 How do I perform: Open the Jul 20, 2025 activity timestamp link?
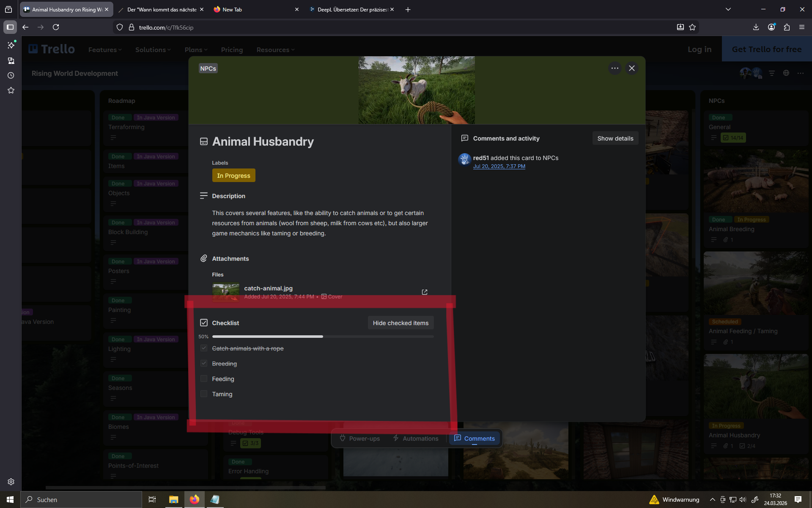499,166
